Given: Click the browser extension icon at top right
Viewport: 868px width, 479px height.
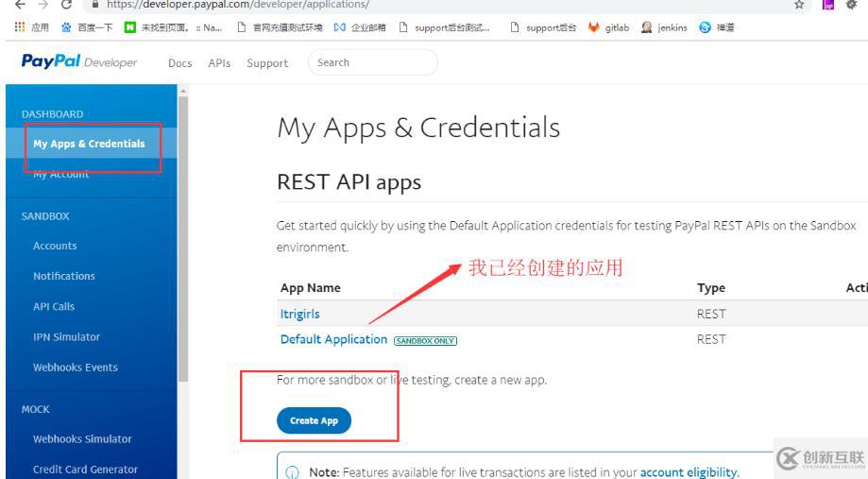Looking at the screenshot, I should [827, 5].
